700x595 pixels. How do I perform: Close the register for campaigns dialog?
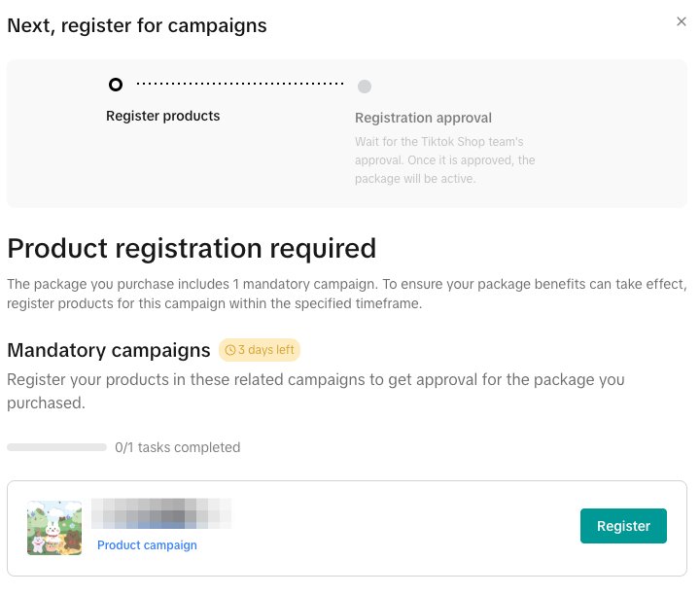[x=682, y=21]
